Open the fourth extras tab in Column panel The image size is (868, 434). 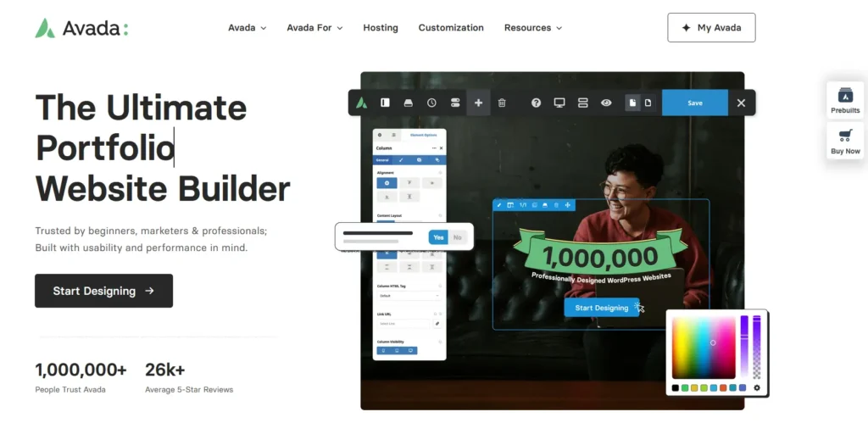coord(437,160)
